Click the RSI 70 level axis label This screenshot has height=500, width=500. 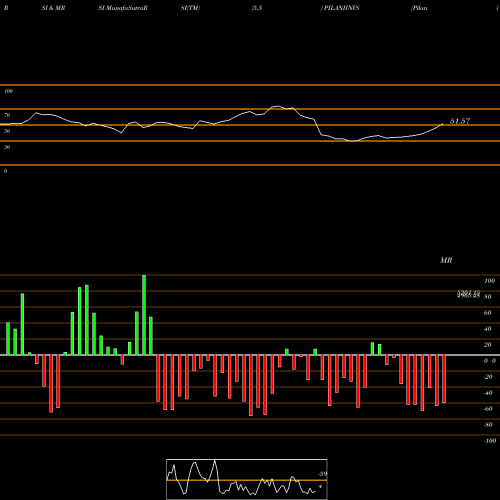click(x=7, y=115)
